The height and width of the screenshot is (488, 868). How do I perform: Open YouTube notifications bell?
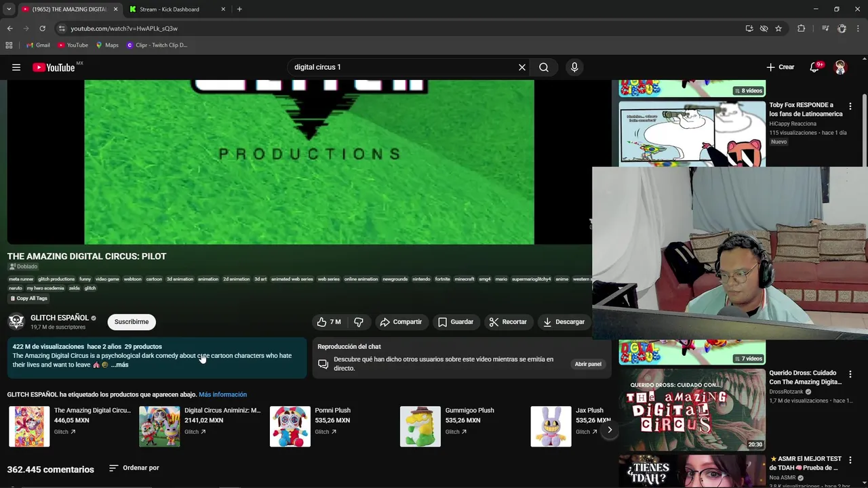coord(815,67)
